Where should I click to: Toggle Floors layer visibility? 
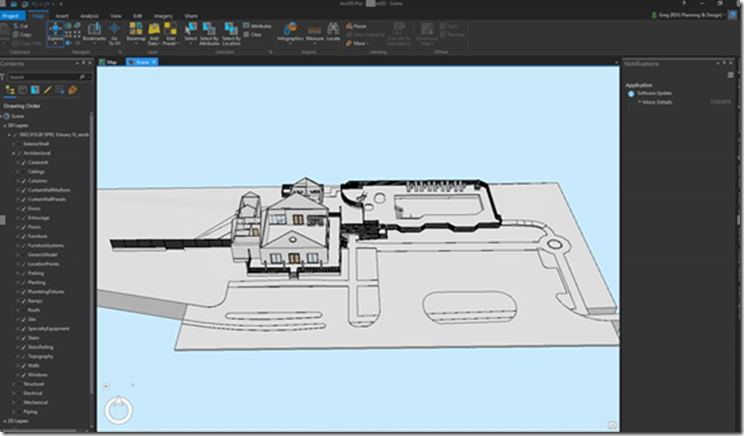(x=23, y=227)
